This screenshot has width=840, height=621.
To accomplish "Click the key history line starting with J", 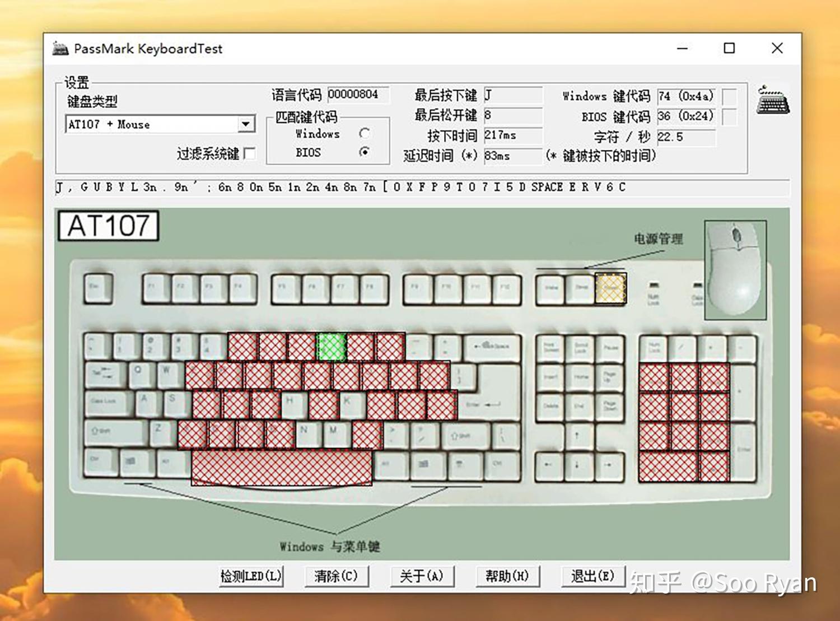I will click(422, 188).
